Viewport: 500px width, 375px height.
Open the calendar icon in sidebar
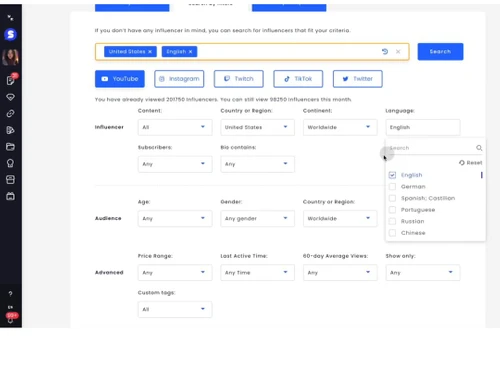coord(10,196)
